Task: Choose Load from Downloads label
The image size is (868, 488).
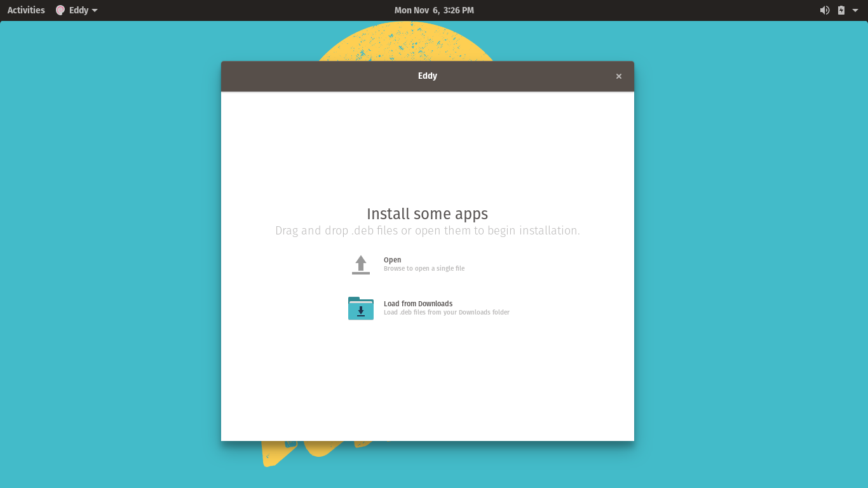Action: 418,304
